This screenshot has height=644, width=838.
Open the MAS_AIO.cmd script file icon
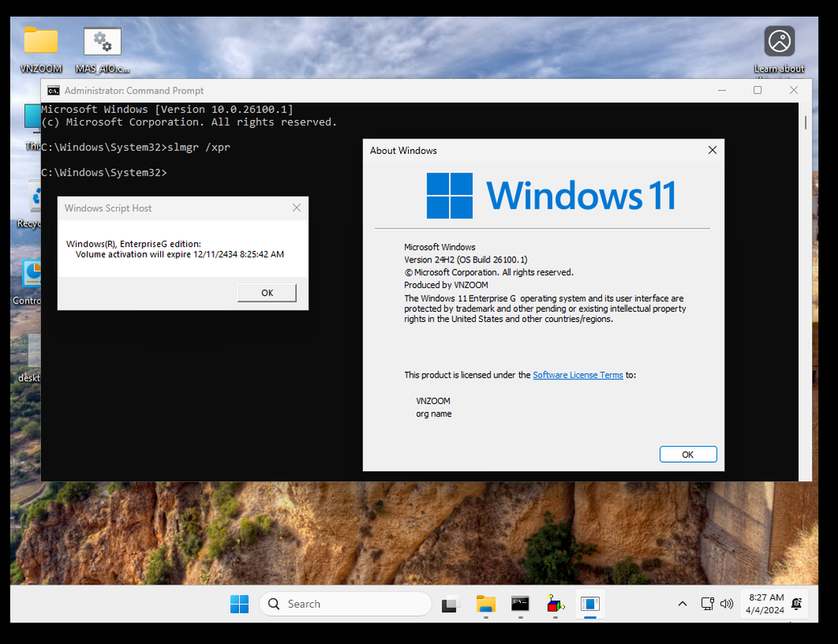click(x=102, y=48)
